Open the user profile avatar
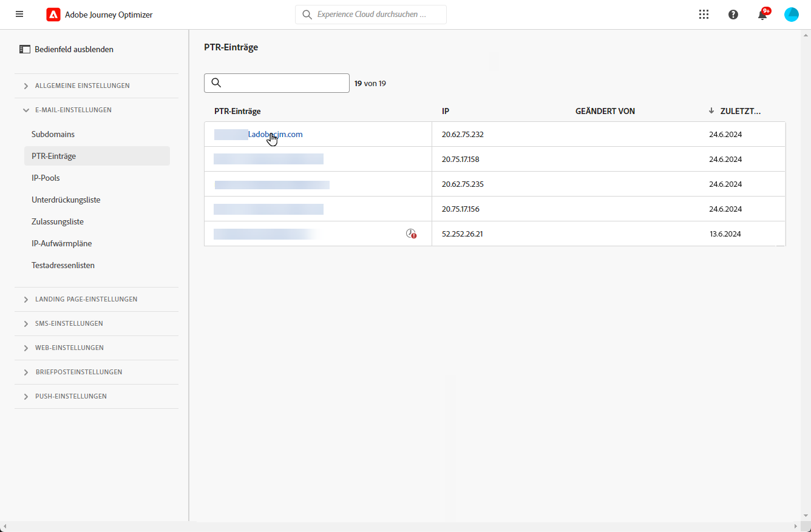811x532 pixels. pos(792,15)
